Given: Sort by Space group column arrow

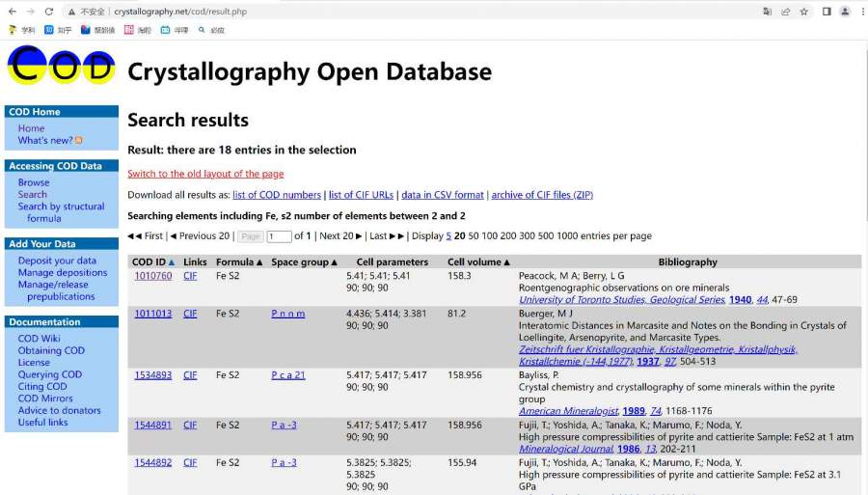Looking at the screenshot, I should (334, 262).
